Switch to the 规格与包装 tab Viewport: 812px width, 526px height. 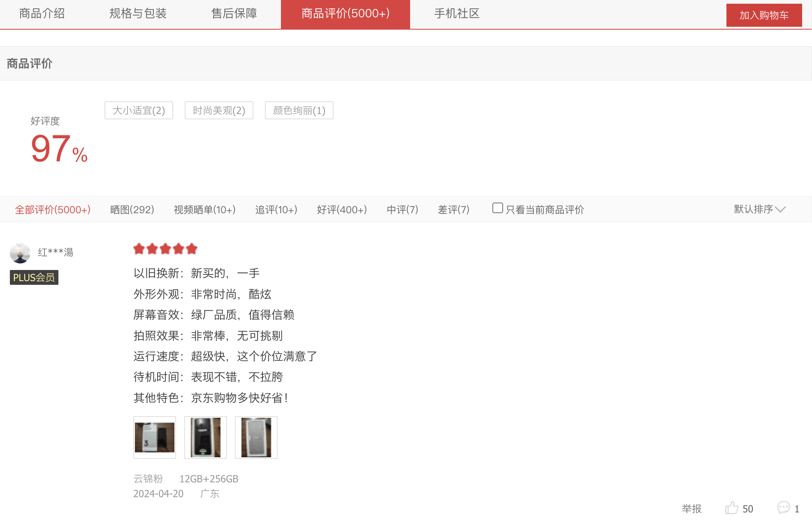tap(138, 14)
